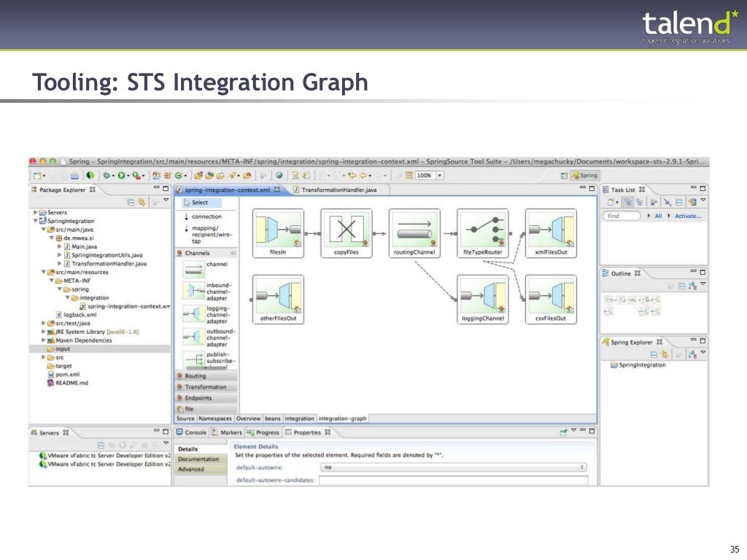Select the xmlFilesOut adapter node
747x560 pixels.
[x=551, y=233]
